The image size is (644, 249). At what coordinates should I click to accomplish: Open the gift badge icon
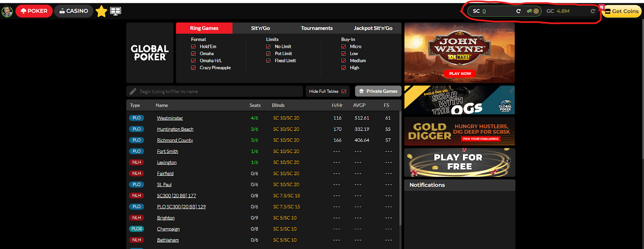tap(601, 7)
